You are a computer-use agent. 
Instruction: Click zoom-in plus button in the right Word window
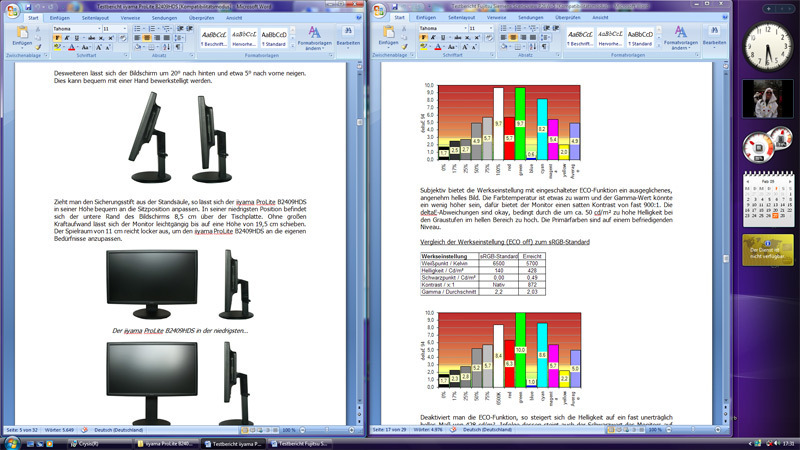click(718, 430)
